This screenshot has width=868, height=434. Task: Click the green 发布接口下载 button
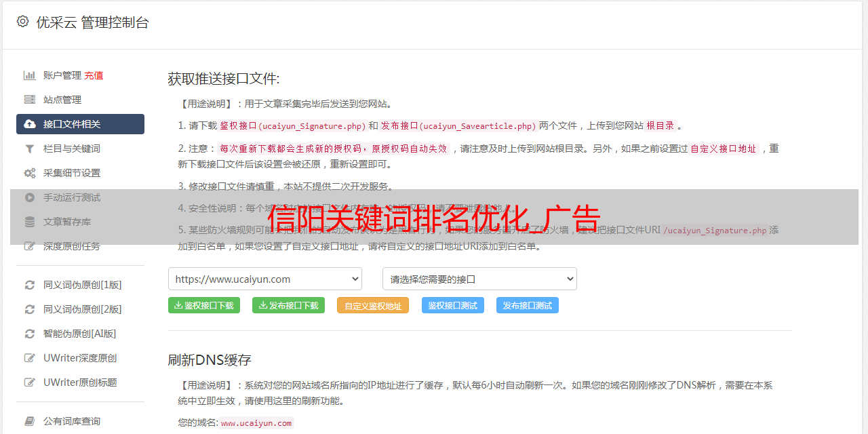(288, 305)
